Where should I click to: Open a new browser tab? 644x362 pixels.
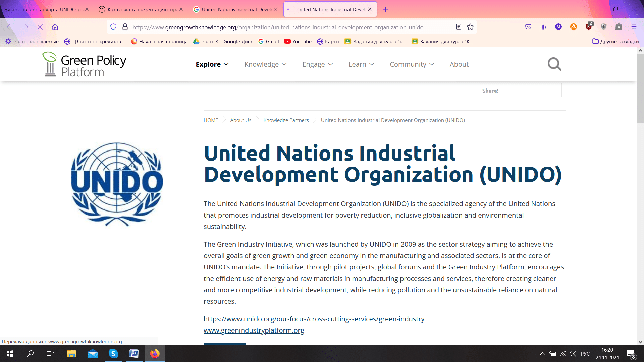coord(386,9)
